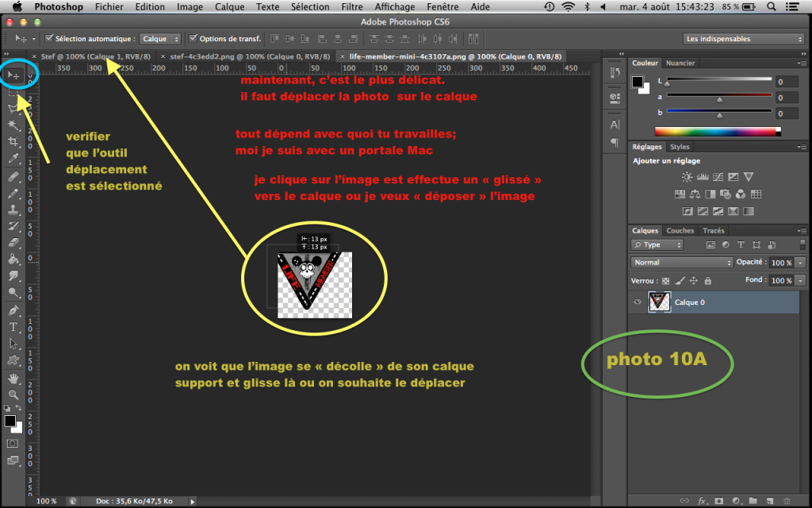Add a Gradient Map adjustment

pyautogui.click(x=749, y=211)
